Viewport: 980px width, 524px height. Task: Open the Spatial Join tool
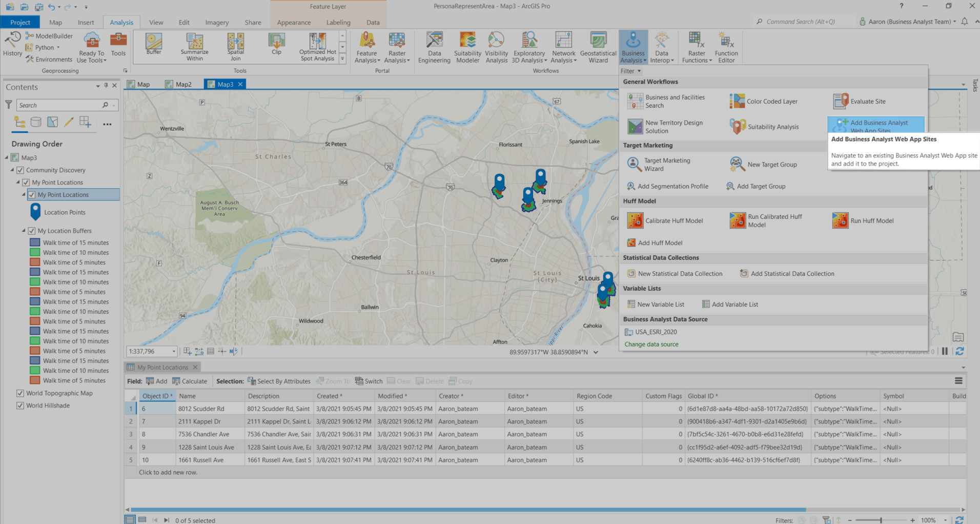coord(235,46)
